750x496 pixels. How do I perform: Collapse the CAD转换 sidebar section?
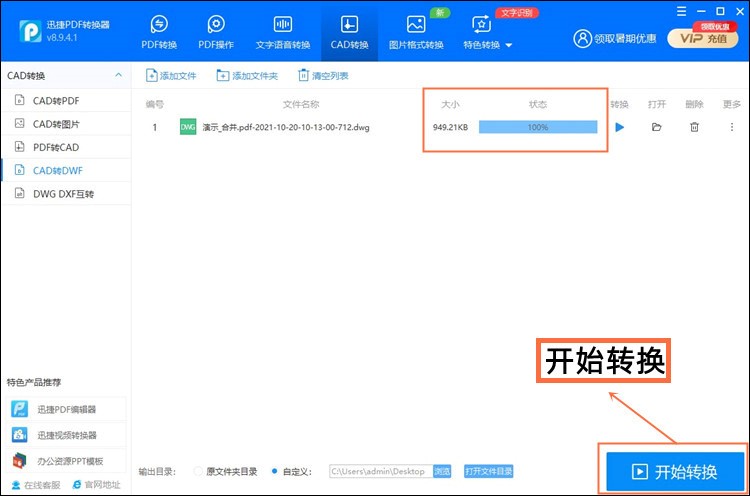119,76
